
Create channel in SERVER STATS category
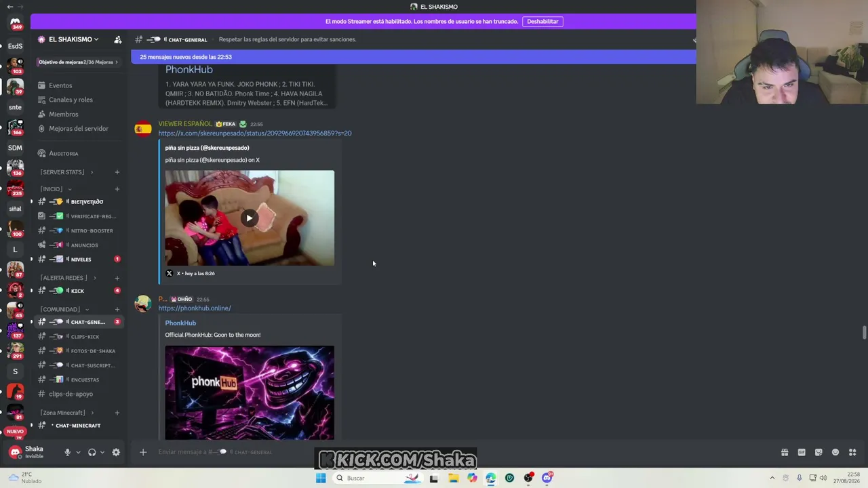pyautogui.click(x=117, y=172)
